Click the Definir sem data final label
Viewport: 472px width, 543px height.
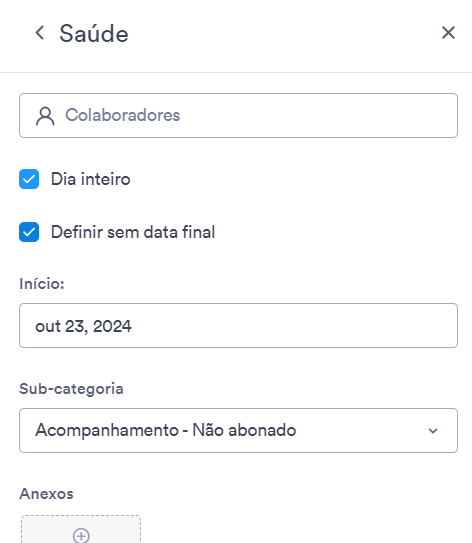click(133, 232)
